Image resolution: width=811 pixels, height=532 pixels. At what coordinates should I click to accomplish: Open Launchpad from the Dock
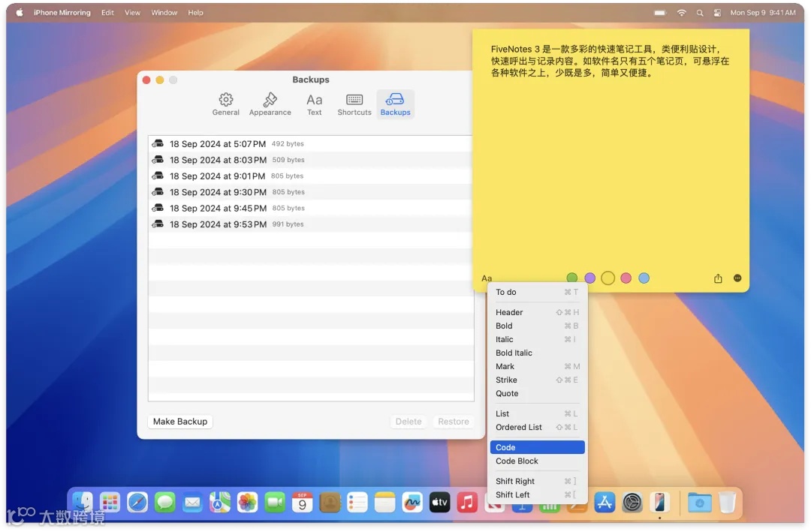click(x=110, y=502)
